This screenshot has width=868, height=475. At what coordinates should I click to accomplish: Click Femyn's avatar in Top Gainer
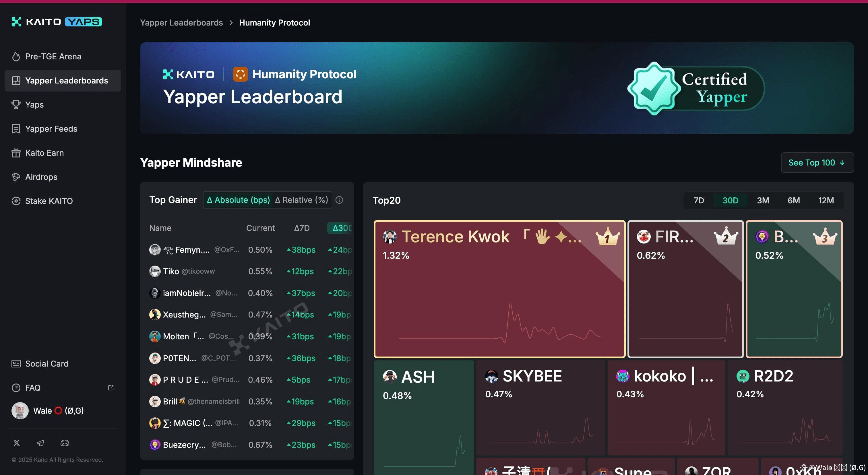tap(155, 250)
